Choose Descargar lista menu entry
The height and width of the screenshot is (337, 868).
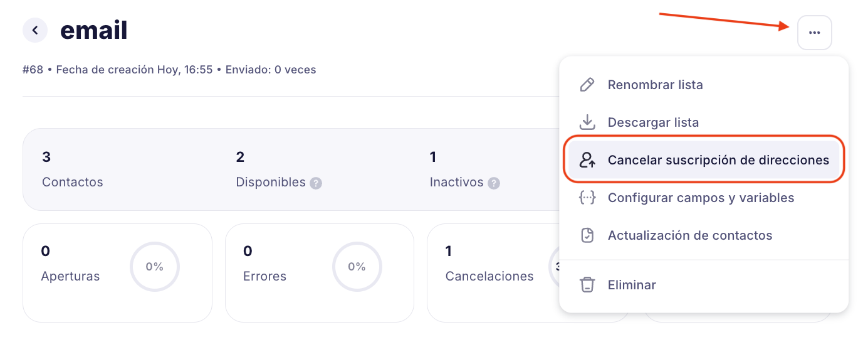pos(653,122)
